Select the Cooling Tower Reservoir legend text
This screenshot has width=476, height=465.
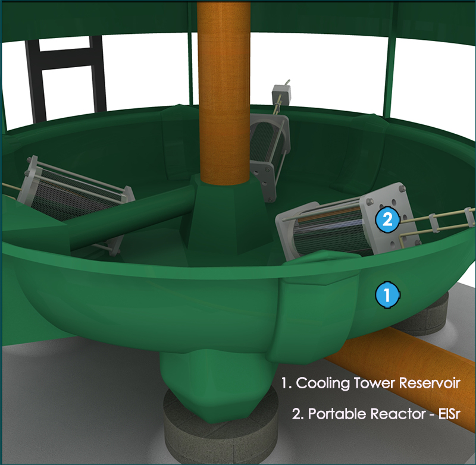371,382
